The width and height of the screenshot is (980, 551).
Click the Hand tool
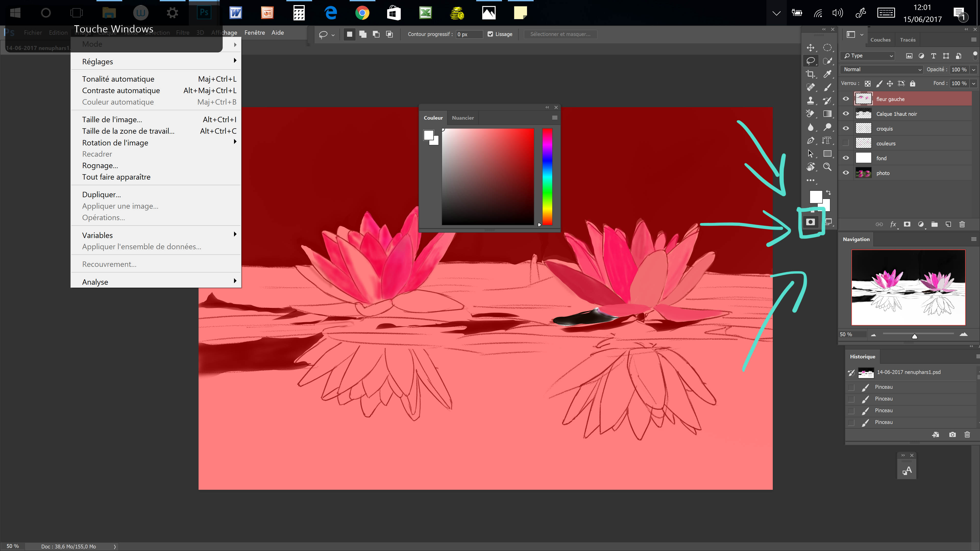[810, 167]
